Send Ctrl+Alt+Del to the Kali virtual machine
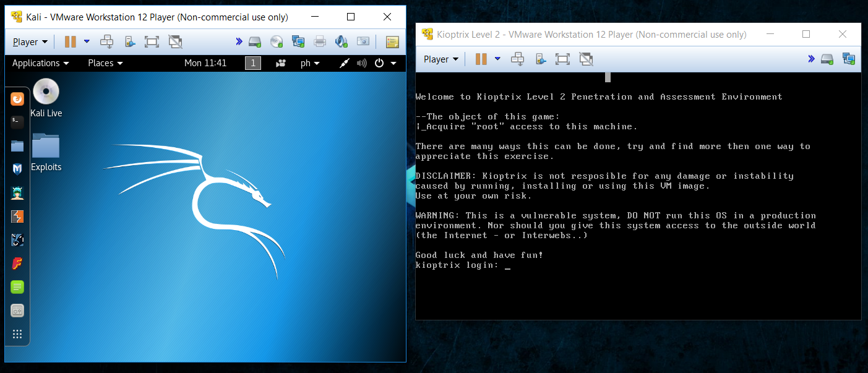 point(106,41)
